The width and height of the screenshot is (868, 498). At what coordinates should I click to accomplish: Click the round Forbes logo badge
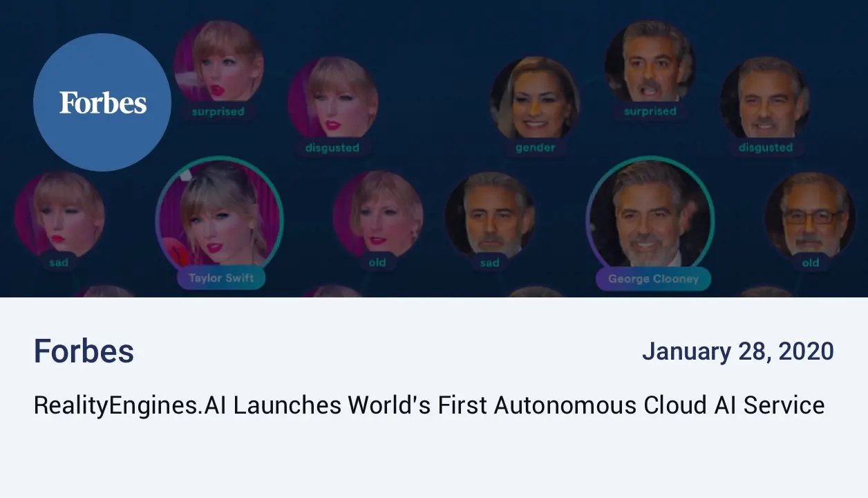(102, 102)
